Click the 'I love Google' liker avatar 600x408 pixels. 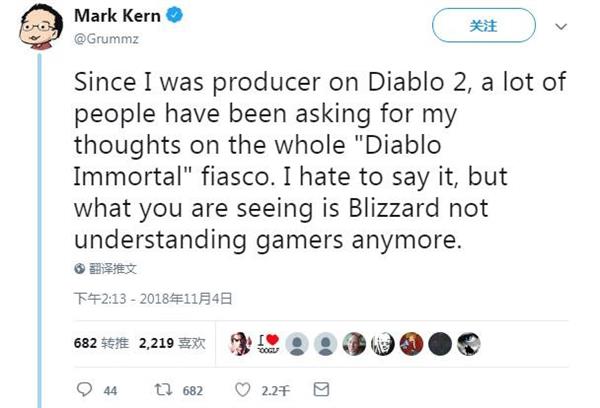[x=268, y=343]
